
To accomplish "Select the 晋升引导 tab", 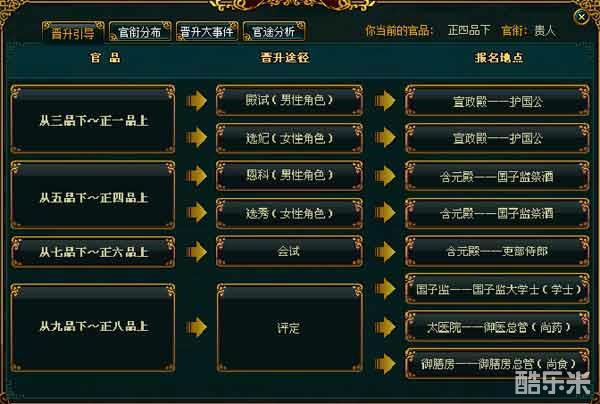I will (x=73, y=32).
